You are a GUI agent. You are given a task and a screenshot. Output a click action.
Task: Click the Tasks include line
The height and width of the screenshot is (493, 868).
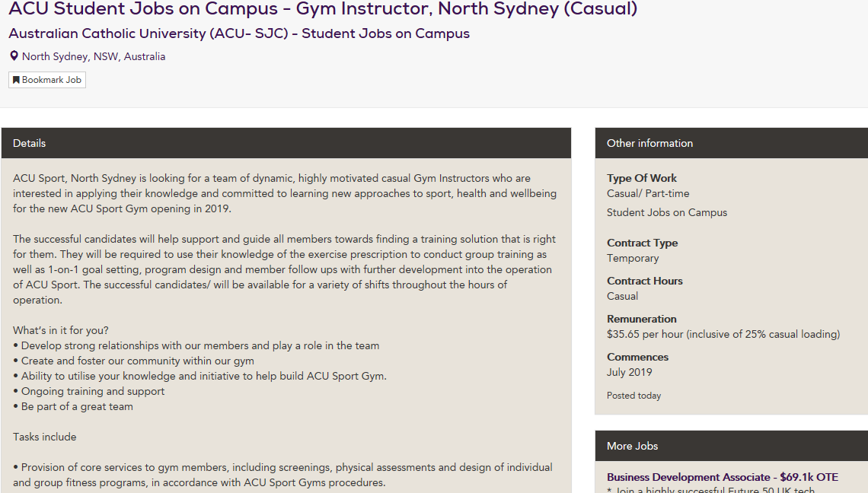tap(45, 437)
